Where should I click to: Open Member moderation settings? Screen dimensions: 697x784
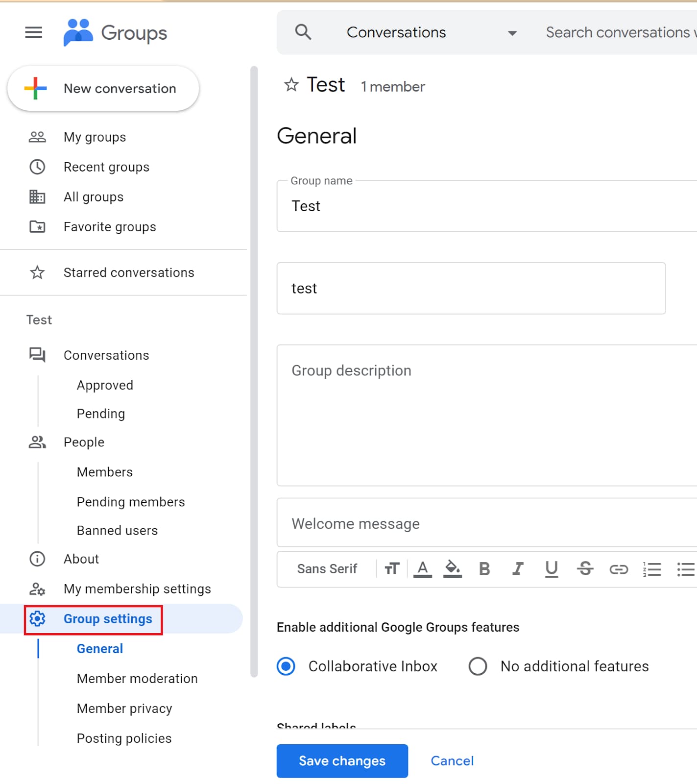pos(137,679)
